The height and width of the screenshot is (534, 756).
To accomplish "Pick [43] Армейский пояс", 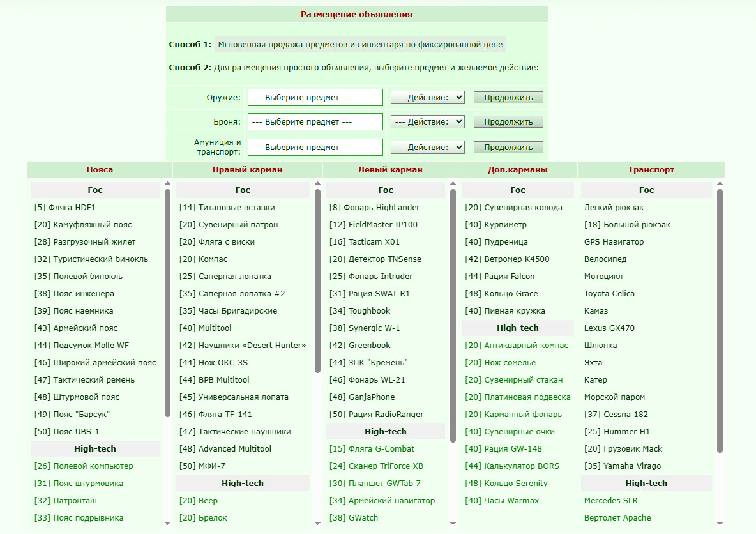I will 76,328.
